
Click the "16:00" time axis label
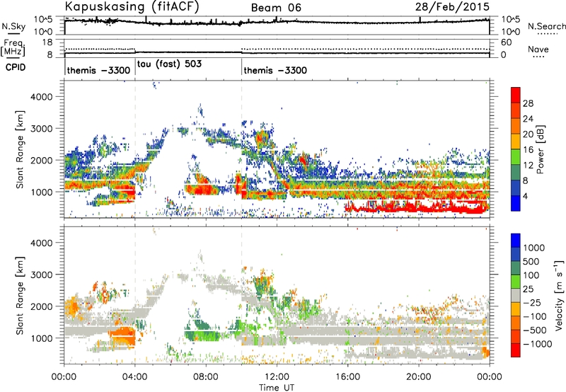point(347,377)
